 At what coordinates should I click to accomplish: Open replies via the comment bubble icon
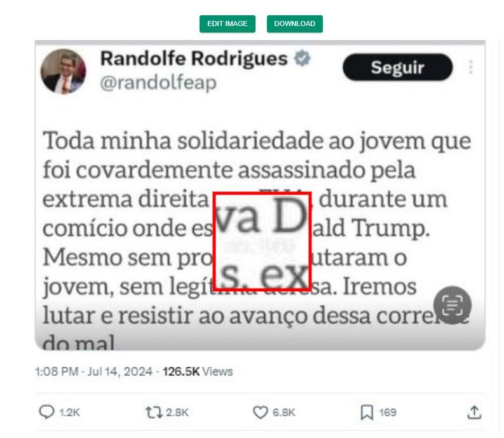coord(46,412)
